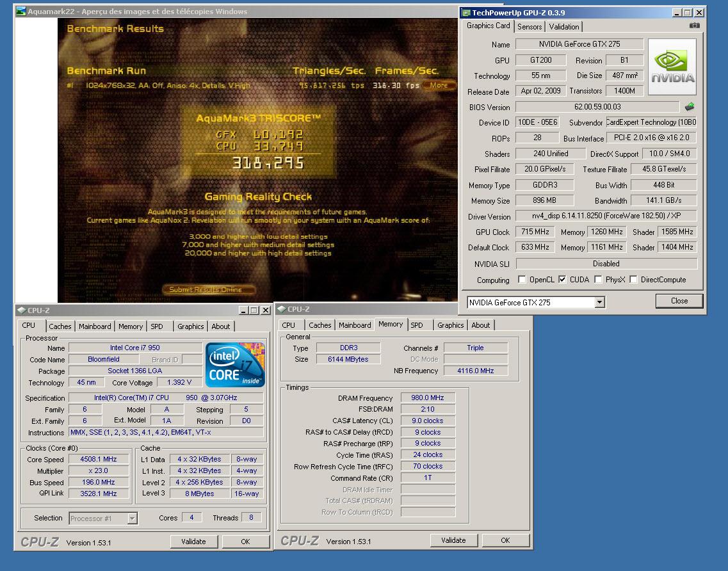Image resolution: width=728 pixels, height=571 pixels.
Task: Toggle the CUDA checkbox
Action: tap(562, 280)
